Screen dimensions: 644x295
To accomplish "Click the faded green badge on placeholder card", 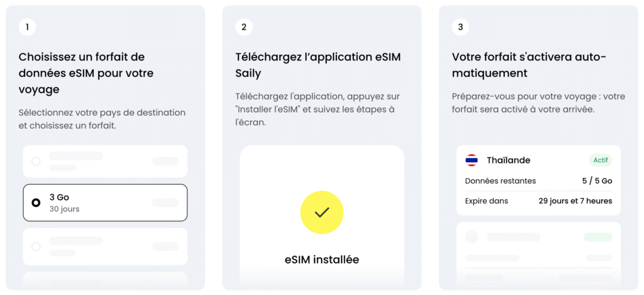I will (598, 237).
